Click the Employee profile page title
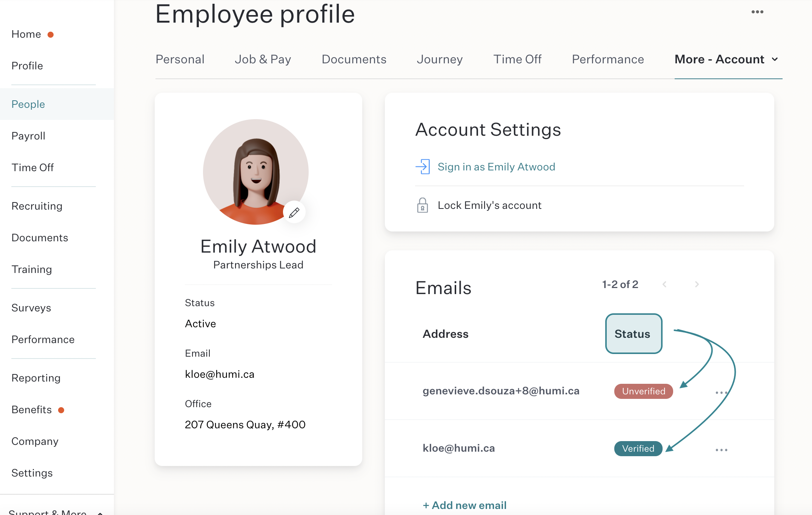The image size is (812, 515). 255,14
